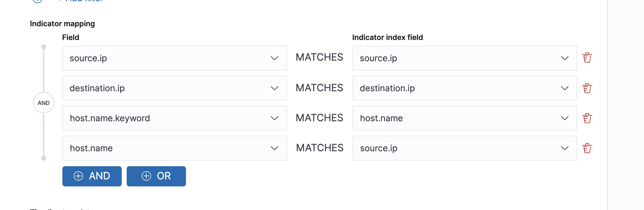The image size is (644, 210).
Task: Delete the source.ip MATCHES source.ip mapping row
Action: pyautogui.click(x=587, y=58)
